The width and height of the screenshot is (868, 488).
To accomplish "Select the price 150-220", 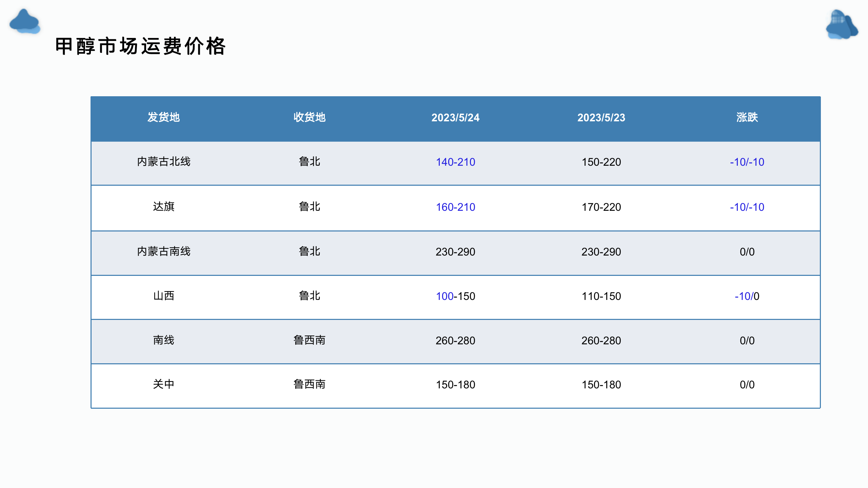I will (601, 162).
